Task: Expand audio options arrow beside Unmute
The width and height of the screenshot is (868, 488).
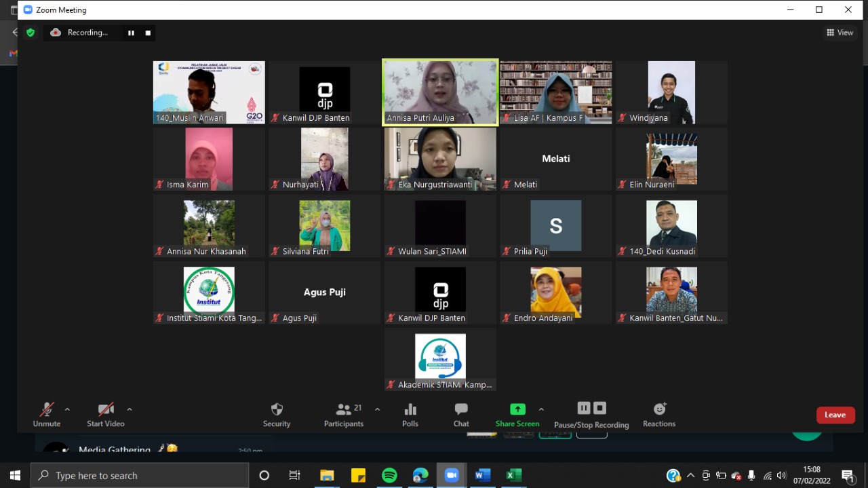Action: (67, 409)
